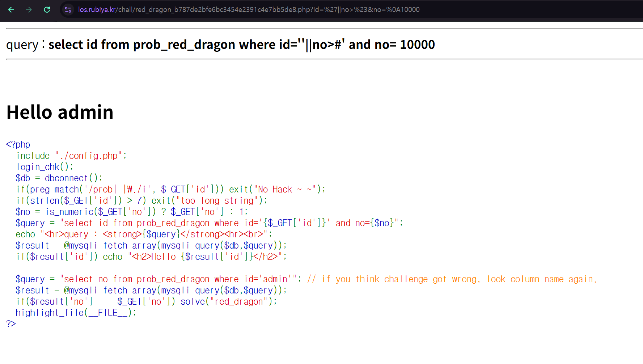
Task: Click the echo query strong line
Action: tap(144, 234)
